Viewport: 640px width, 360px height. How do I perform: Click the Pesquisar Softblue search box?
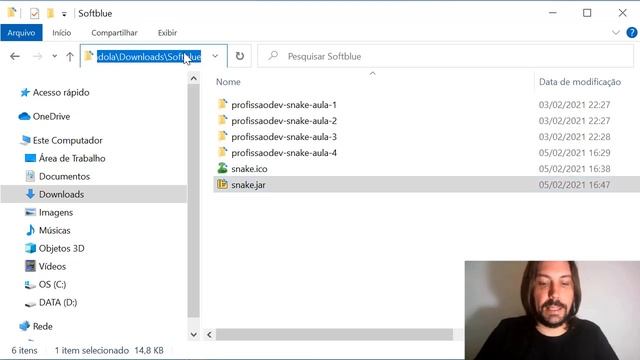pyautogui.click(x=445, y=56)
